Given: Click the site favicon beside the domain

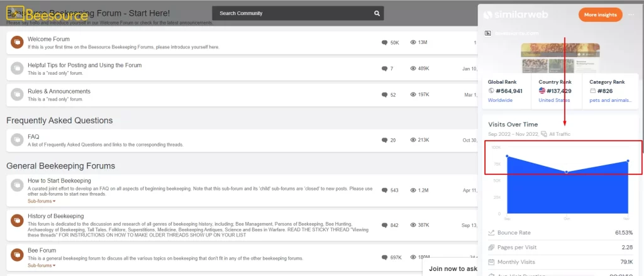Looking at the screenshot, I should pyautogui.click(x=488, y=33).
